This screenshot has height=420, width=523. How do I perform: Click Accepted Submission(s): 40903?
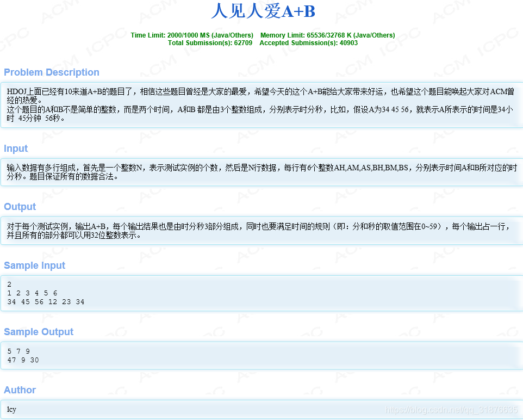pyautogui.click(x=309, y=43)
